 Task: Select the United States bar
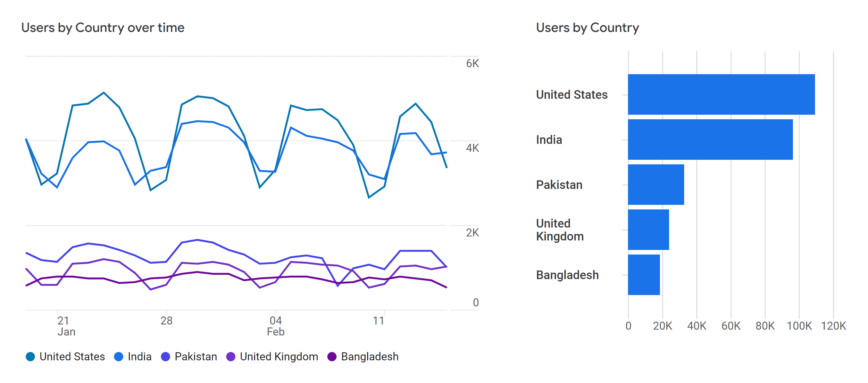click(721, 94)
